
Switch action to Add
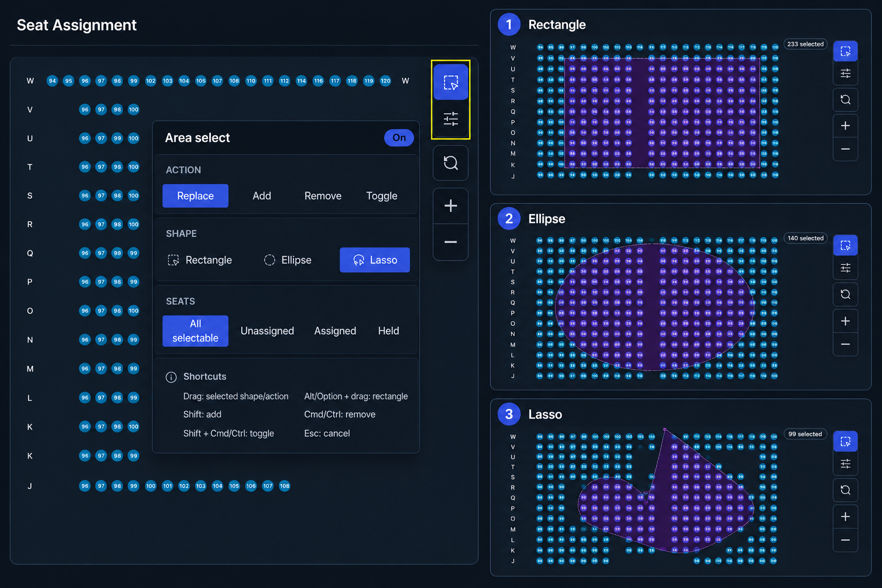[x=262, y=196]
